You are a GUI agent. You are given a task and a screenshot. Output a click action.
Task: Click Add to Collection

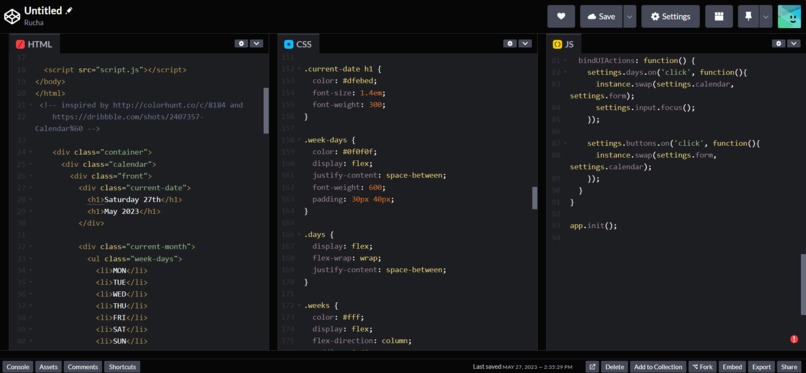click(x=658, y=367)
